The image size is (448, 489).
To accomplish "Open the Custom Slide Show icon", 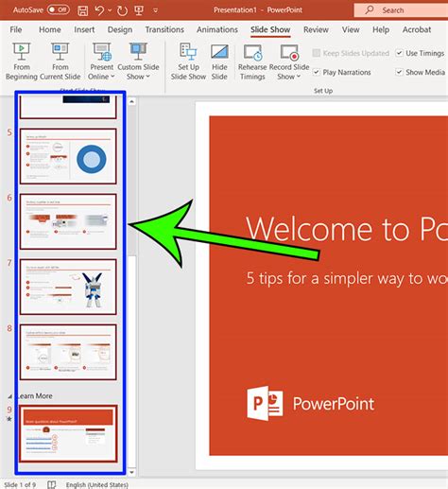I will tap(138, 52).
